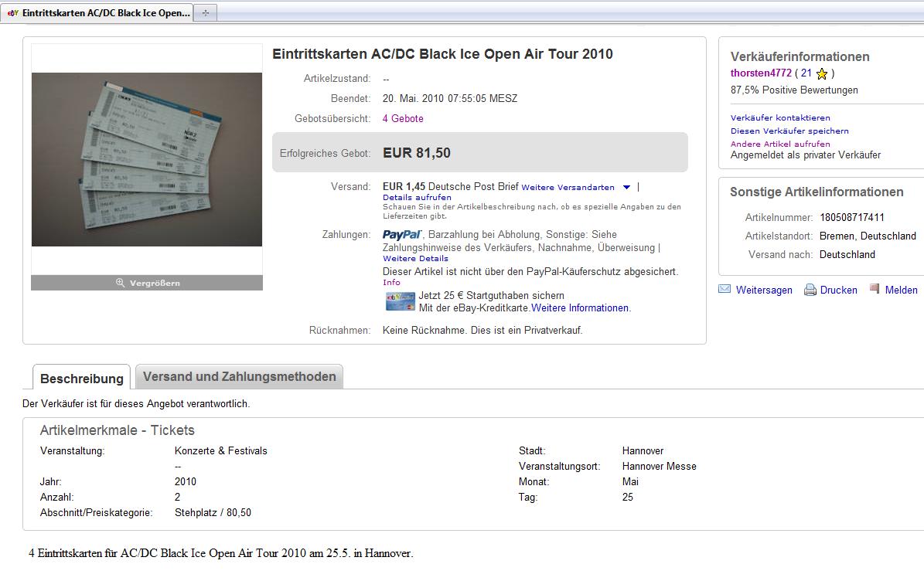
Task: Click the PayPal logo
Action: [401, 235]
